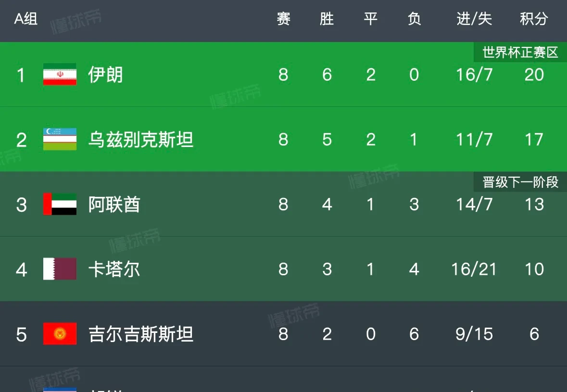Click the 胜 column header

(x=327, y=19)
